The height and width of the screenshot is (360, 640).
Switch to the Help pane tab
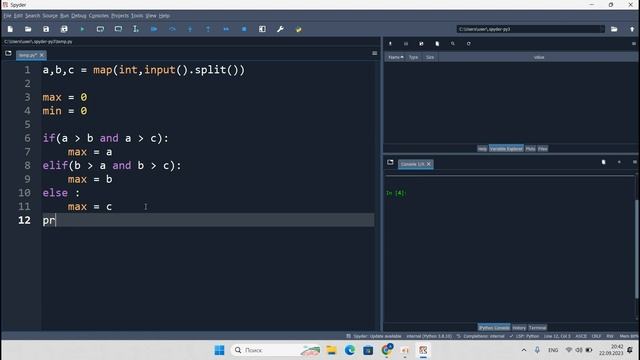point(482,149)
